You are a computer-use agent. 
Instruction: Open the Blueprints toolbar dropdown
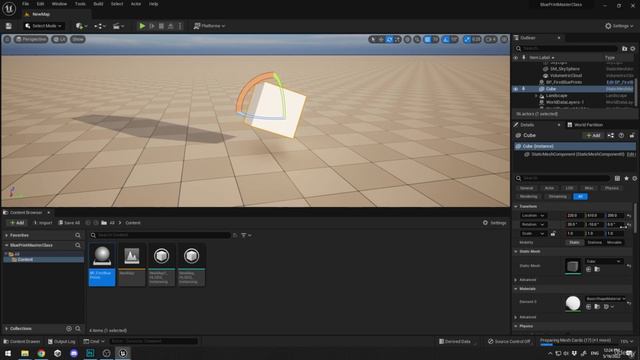pyautogui.click(x=100, y=26)
